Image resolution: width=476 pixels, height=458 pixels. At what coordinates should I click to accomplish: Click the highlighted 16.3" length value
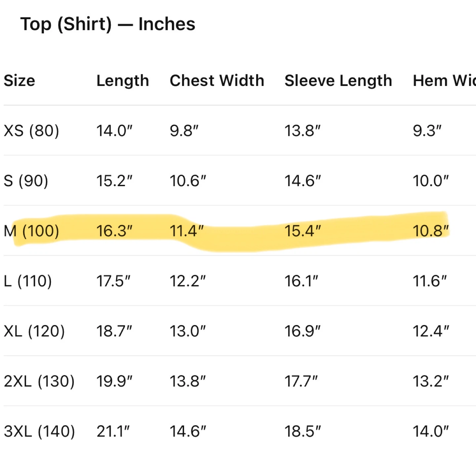coord(114,231)
